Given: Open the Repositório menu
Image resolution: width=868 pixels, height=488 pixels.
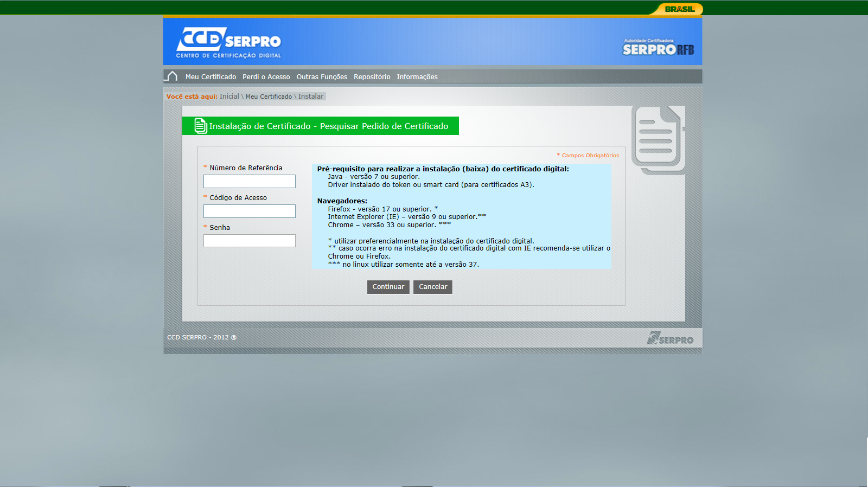Looking at the screenshot, I should pyautogui.click(x=372, y=77).
